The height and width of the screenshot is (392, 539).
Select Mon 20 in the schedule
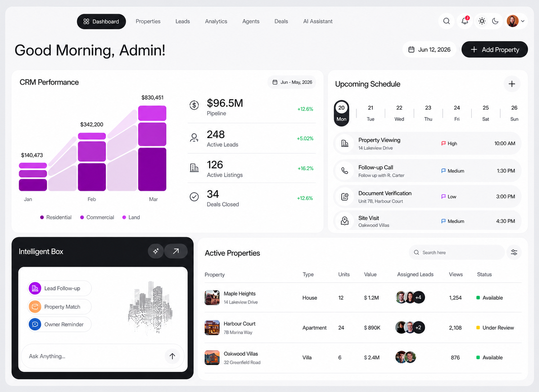click(x=341, y=113)
